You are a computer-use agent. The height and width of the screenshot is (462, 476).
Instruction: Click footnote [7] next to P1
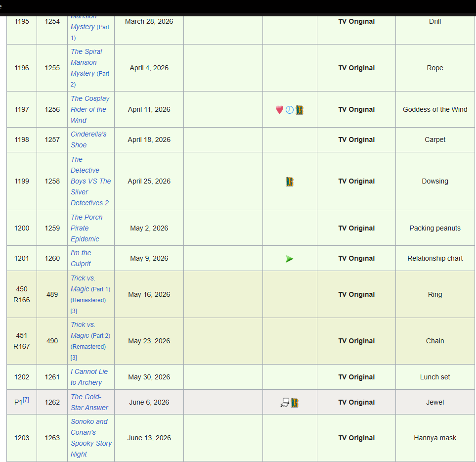pos(26,400)
